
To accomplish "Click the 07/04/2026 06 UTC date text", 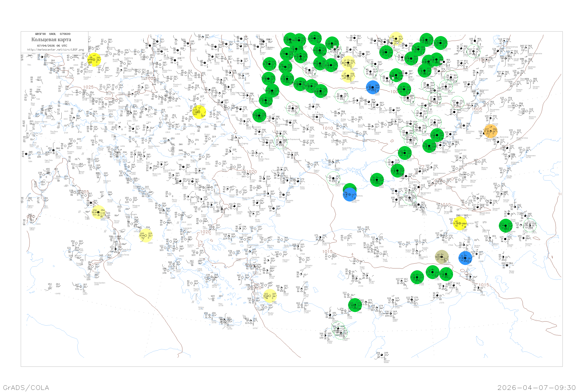I will click(52, 46).
